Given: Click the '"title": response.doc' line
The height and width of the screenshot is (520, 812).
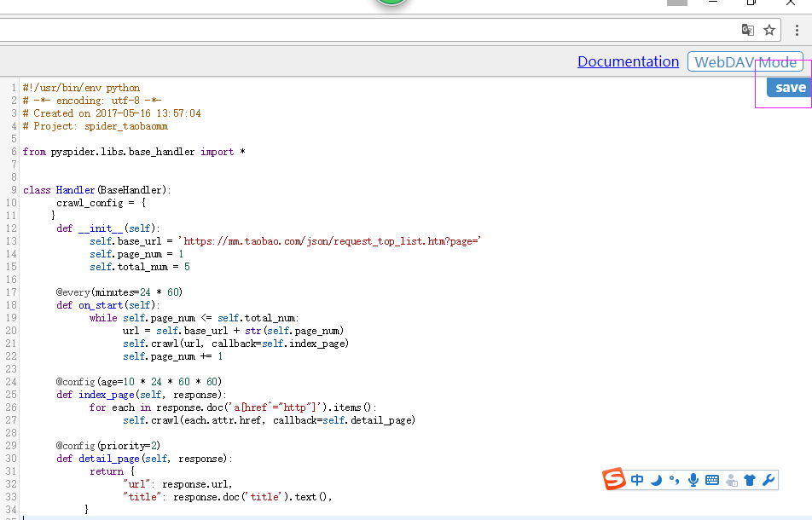Looking at the screenshot, I should click(228, 497).
